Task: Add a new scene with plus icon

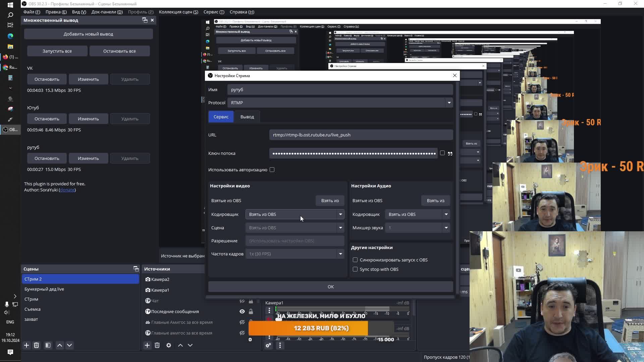Action: [26, 345]
